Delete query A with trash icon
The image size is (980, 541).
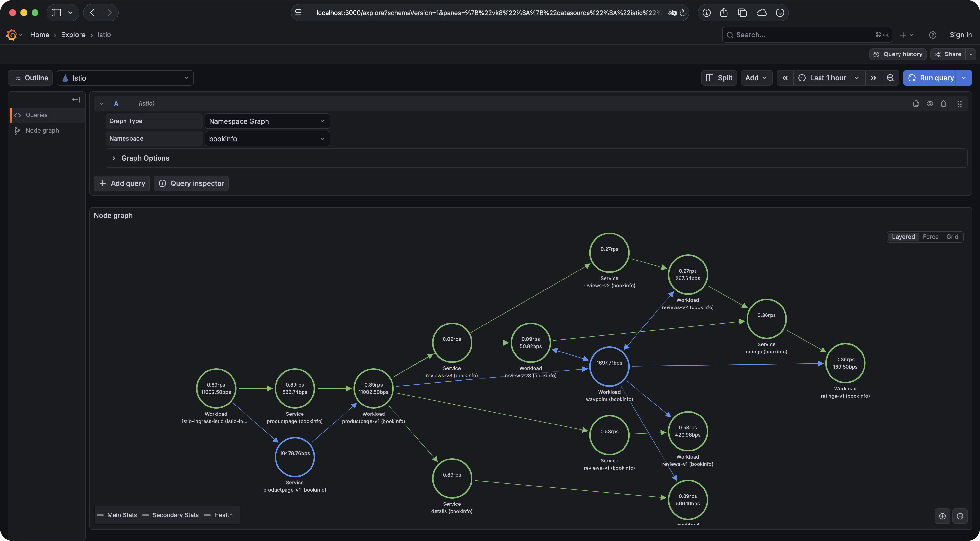coord(944,103)
